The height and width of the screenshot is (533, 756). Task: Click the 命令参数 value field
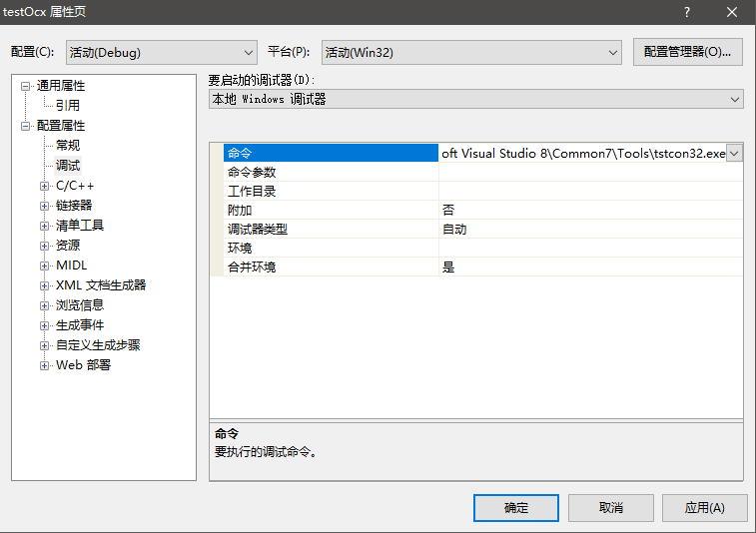point(589,172)
